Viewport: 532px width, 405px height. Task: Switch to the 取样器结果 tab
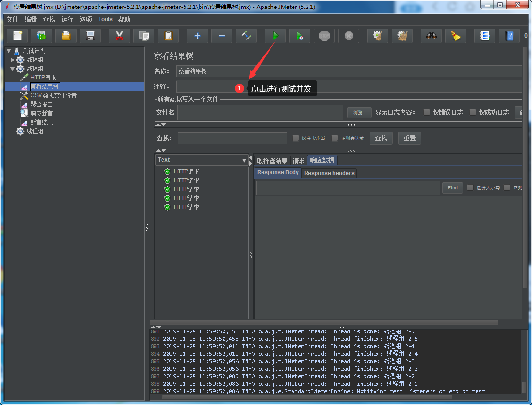click(272, 161)
